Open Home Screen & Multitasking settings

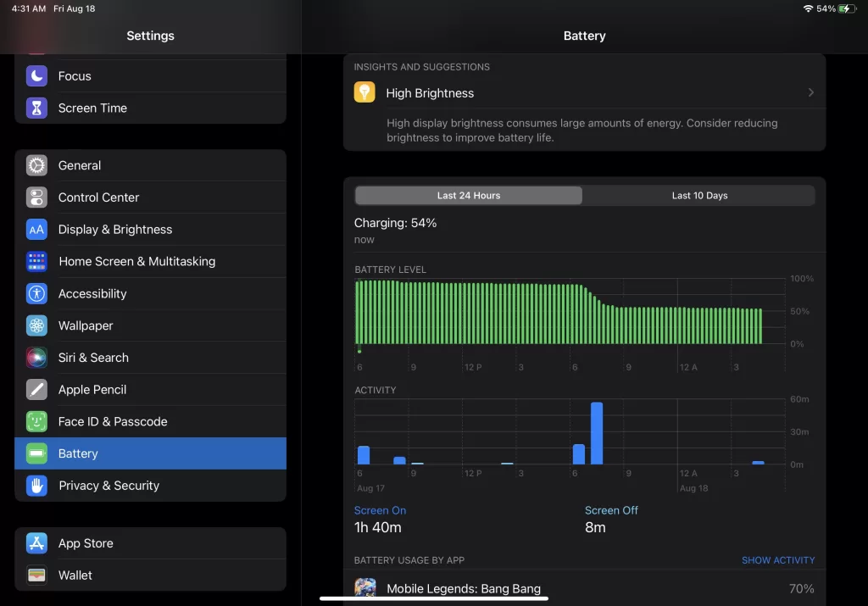150,261
